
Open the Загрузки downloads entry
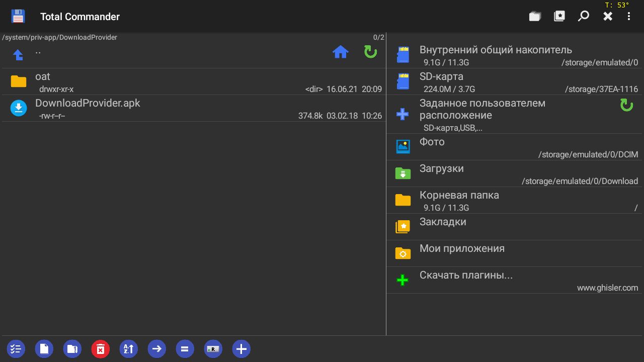point(515,174)
